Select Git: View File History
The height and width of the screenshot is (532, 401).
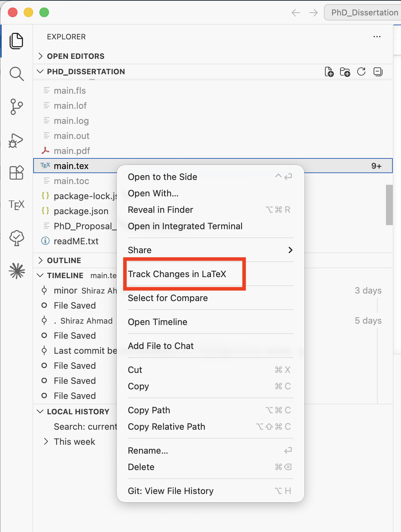pyautogui.click(x=210, y=491)
